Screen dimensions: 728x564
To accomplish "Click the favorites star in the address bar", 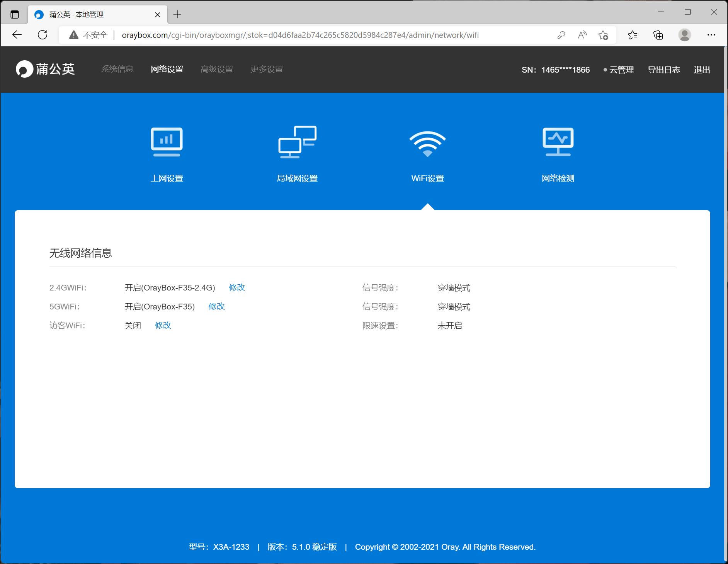I will click(x=604, y=35).
